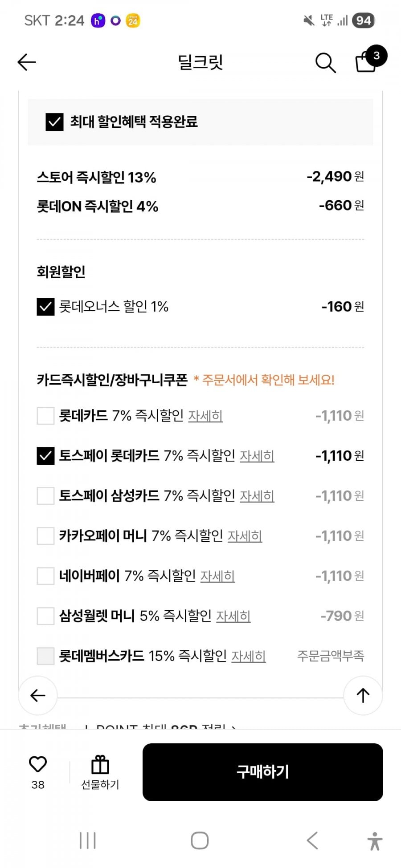Image resolution: width=401 pixels, height=868 pixels.
Task: Tap the scroll-to-top arrow button
Action: [363, 695]
